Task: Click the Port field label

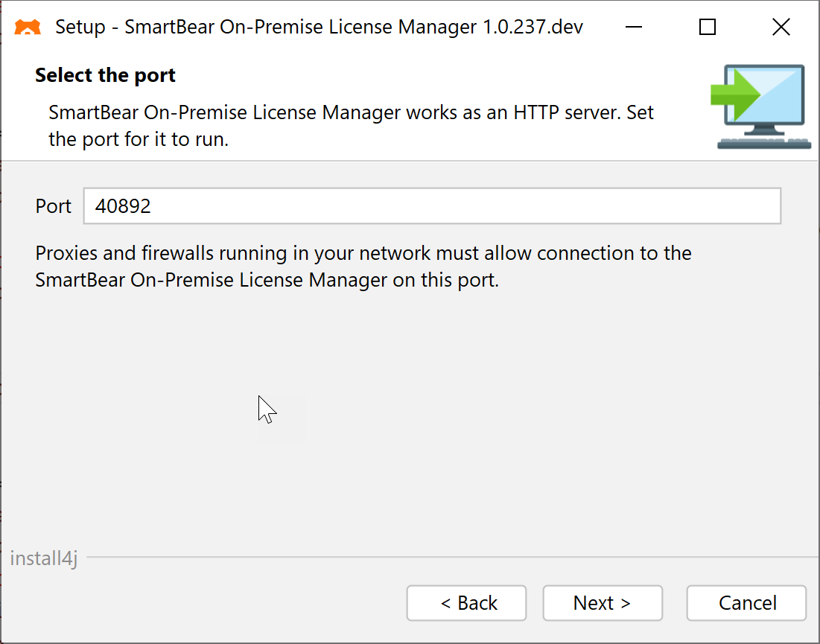Action: (53, 206)
